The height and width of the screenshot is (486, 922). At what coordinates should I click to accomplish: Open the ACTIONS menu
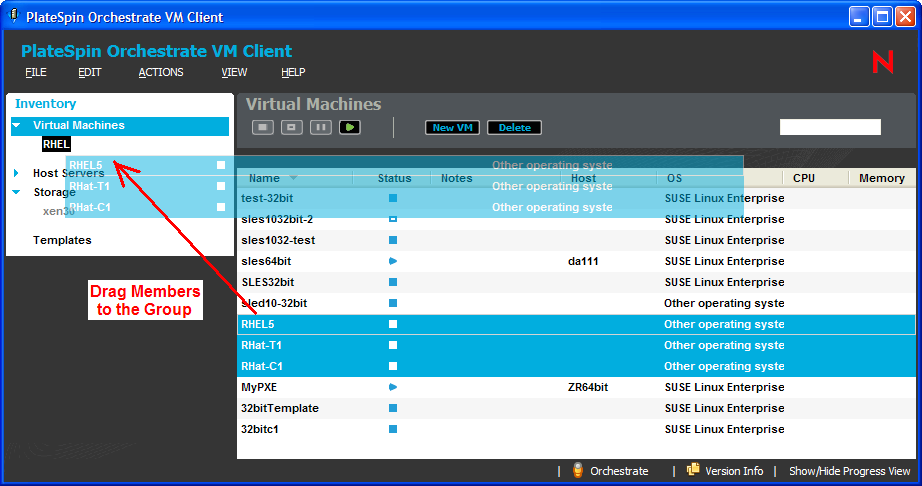click(x=161, y=72)
